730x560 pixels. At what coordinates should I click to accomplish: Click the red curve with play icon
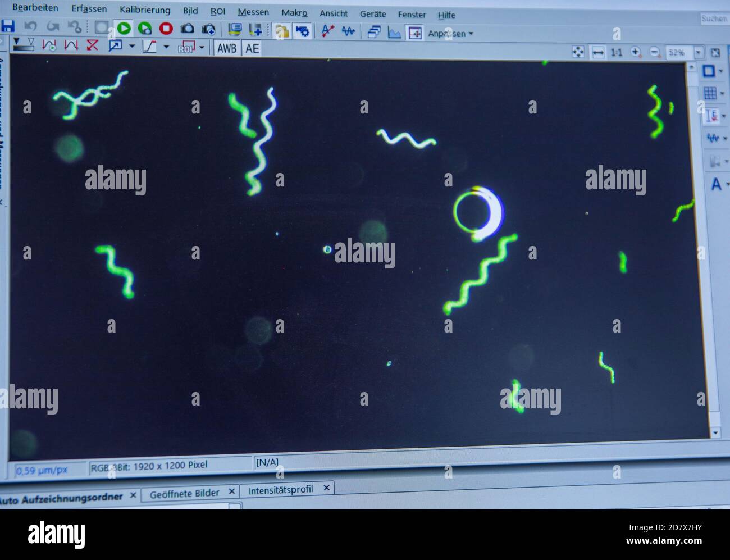tap(49, 45)
